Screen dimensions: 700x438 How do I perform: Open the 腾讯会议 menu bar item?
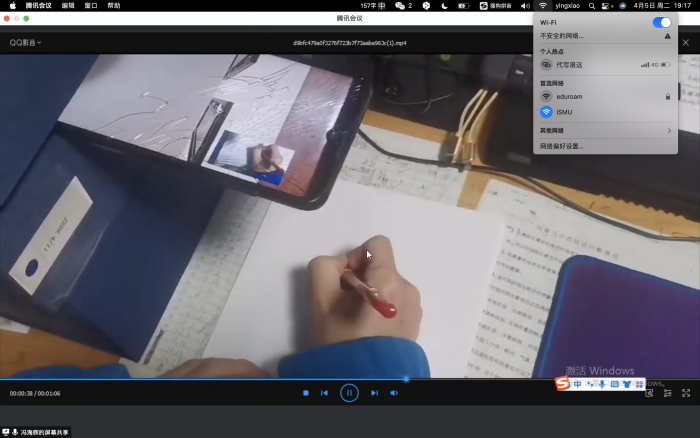pyautogui.click(x=38, y=6)
